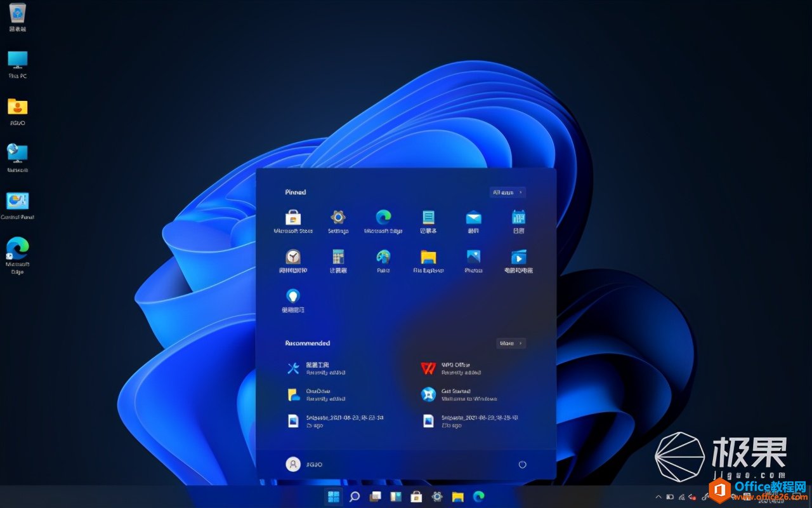The height and width of the screenshot is (508, 812).
Task: Click the More button beside Recommended
Action: tap(511, 343)
